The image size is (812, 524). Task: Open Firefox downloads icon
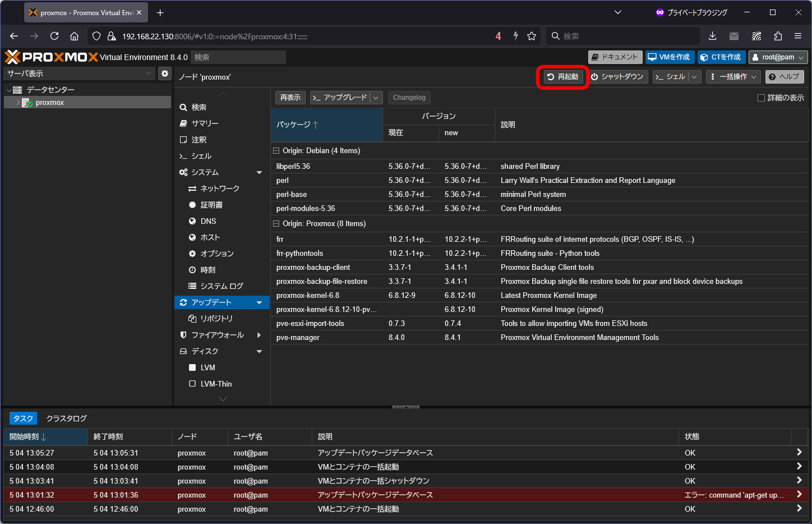click(713, 36)
